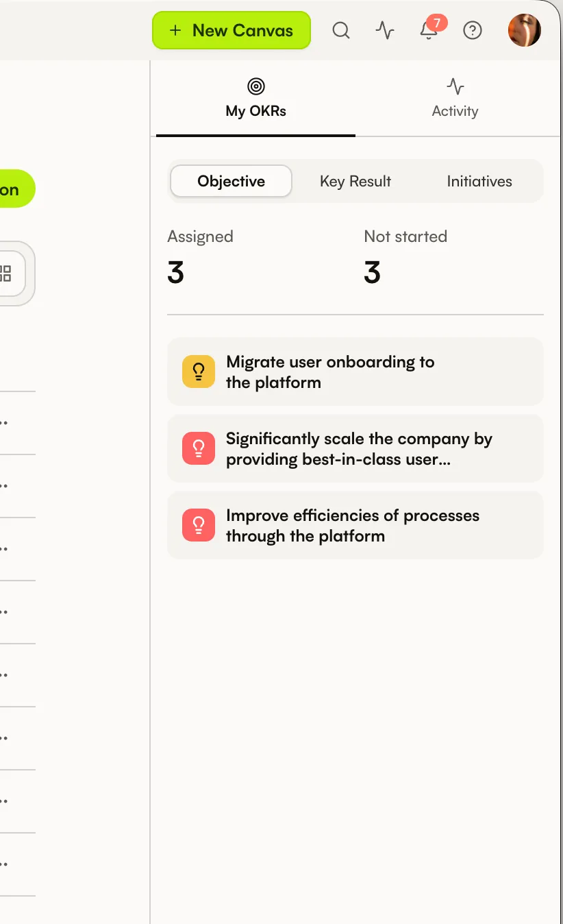This screenshot has height=924, width=563.
Task: Click the New Canvas button
Action: (x=232, y=30)
